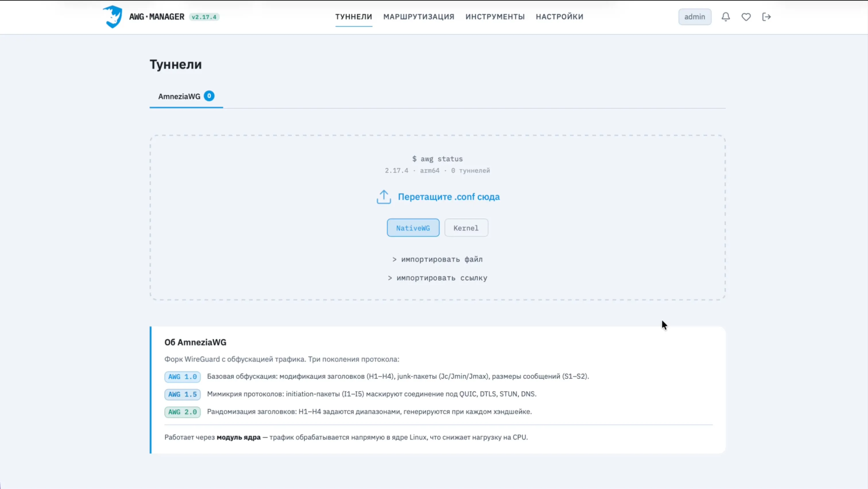Screen dimensions: 868x489
Task: Select NativeWG mode
Action: pyautogui.click(x=413, y=228)
